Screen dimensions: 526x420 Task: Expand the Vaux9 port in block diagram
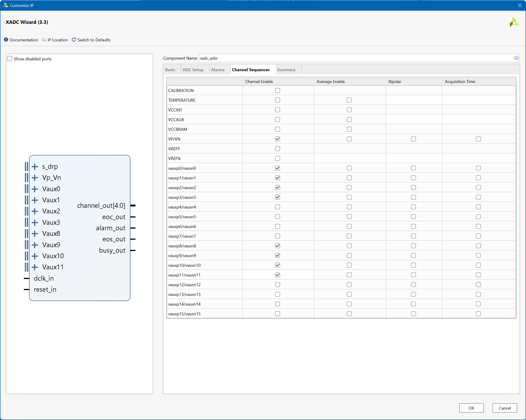tap(35, 245)
